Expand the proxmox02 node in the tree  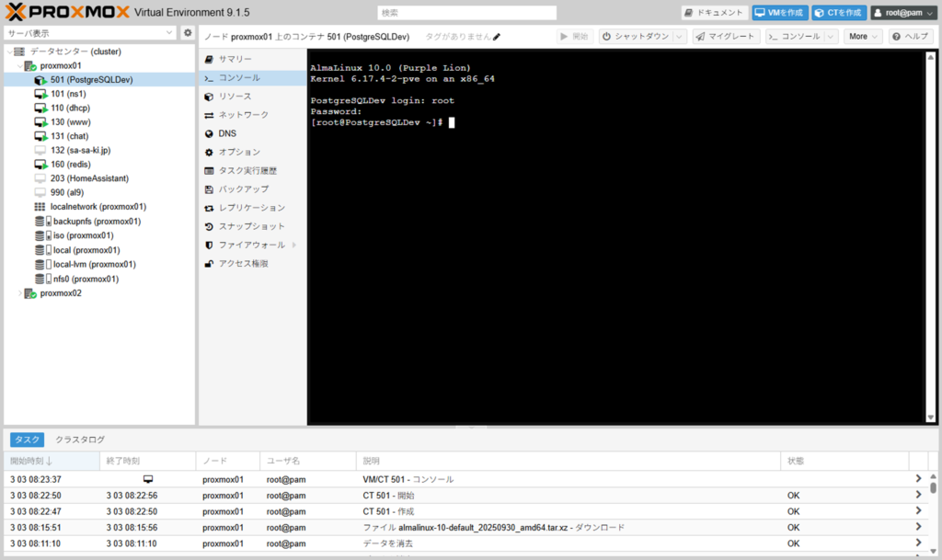(20, 293)
